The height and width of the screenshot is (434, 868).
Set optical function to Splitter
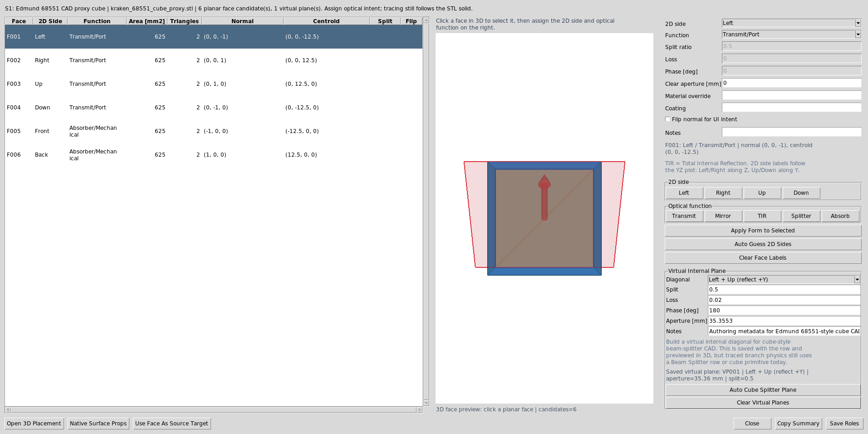pos(801,216)
